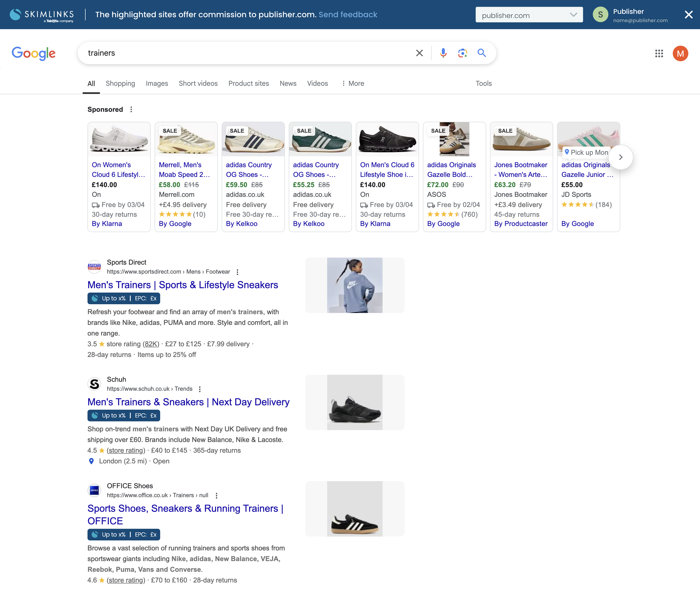Image resolution: width=700 pixels, height=590 pixels.
Task: Switch to the Shopping tab
Action: click(121, 83)
